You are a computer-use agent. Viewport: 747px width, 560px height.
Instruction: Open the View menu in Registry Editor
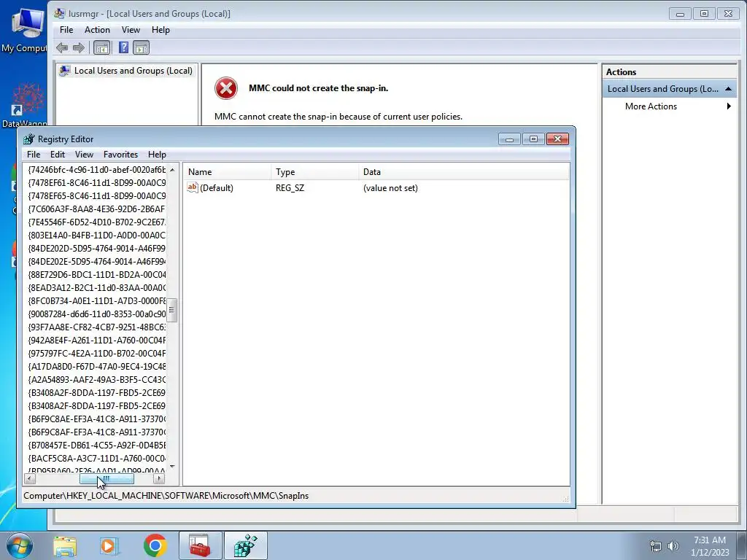point(84,155)
